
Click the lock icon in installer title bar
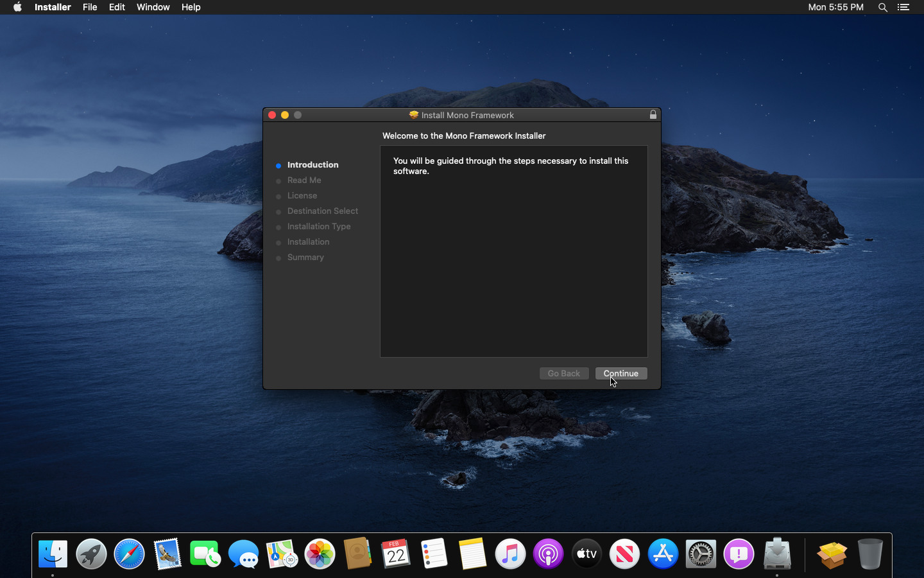653,115
